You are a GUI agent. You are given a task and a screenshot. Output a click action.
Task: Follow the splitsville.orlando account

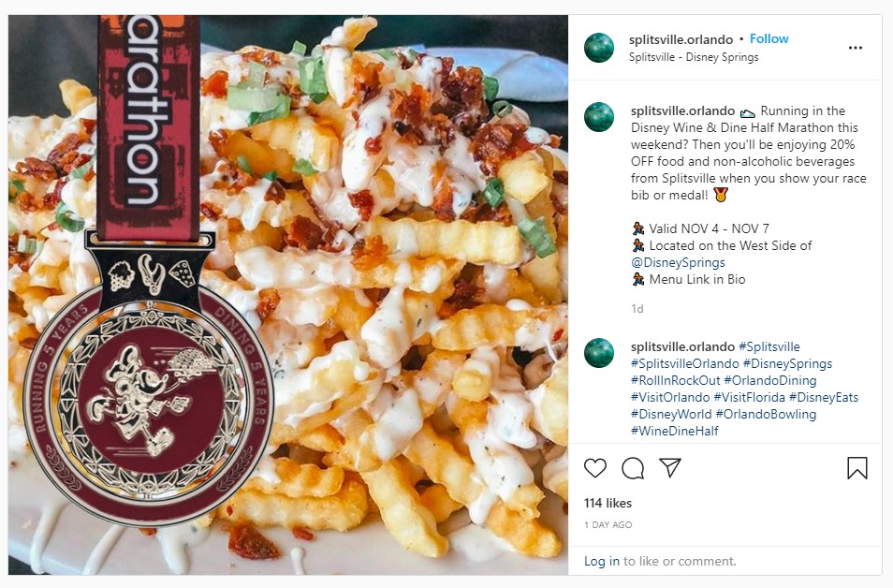point(769,38)
